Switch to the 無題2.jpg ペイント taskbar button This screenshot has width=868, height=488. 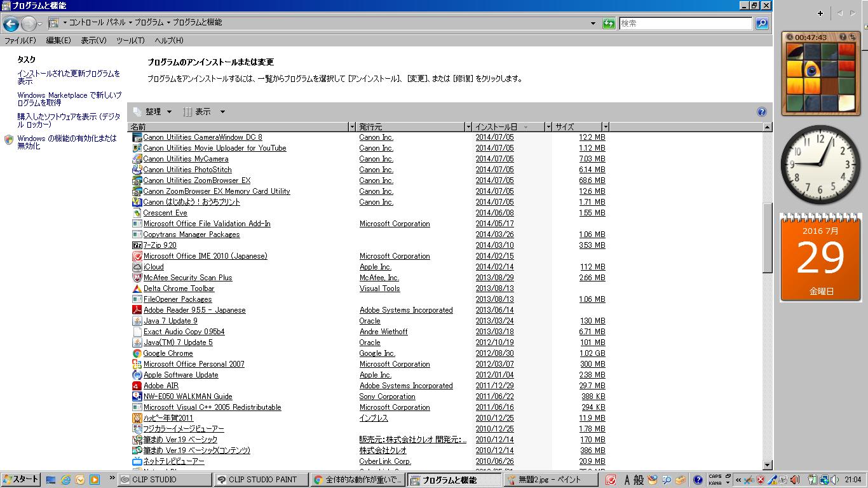coord(551,480)
